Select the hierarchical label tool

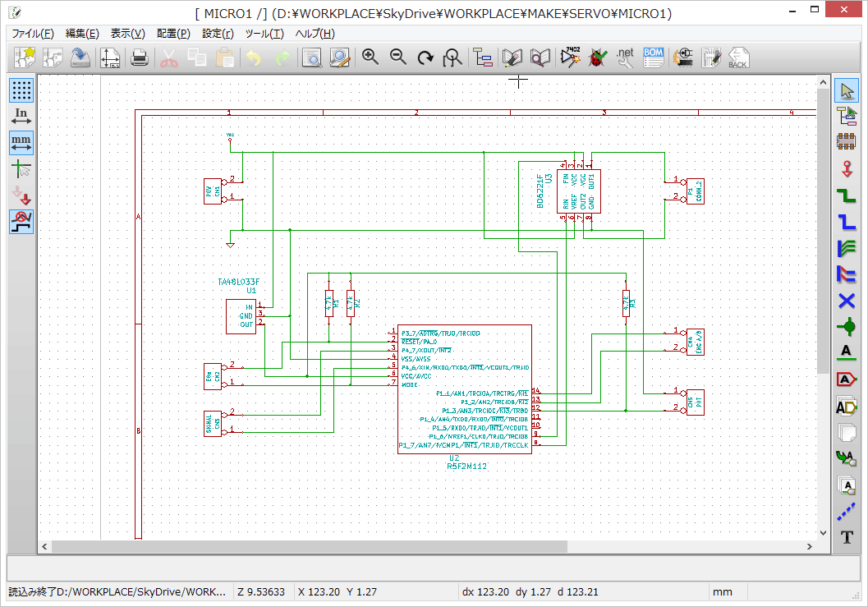click(847, 406)
